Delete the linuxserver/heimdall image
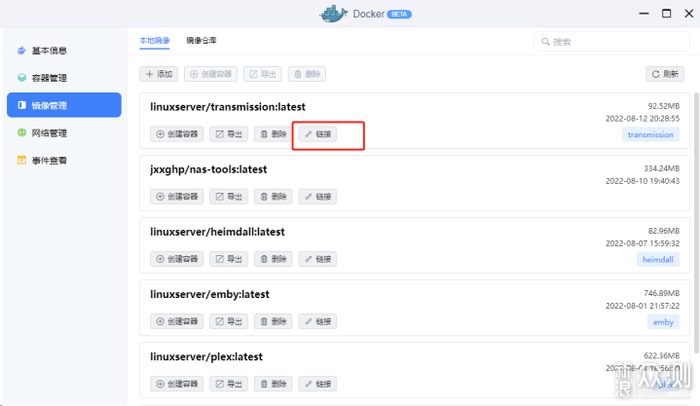 pyautogui.click(x=273, y=259)
